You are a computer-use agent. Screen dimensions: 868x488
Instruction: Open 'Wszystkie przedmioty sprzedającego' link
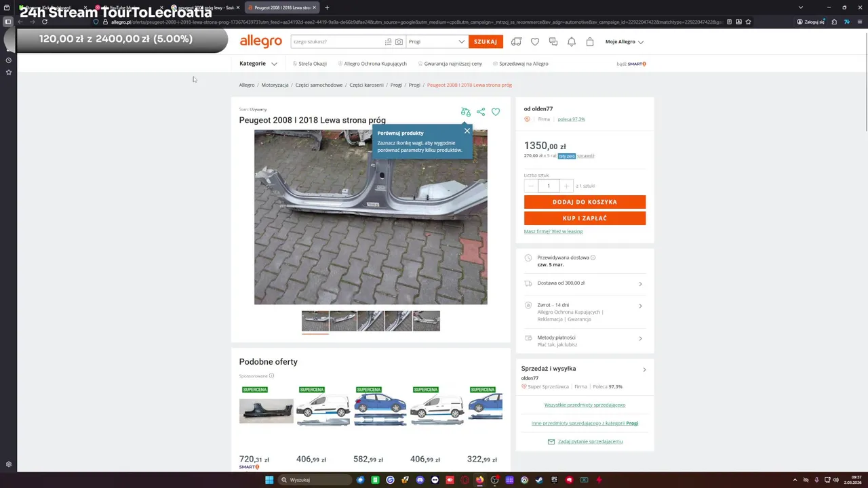click(585, 405)
